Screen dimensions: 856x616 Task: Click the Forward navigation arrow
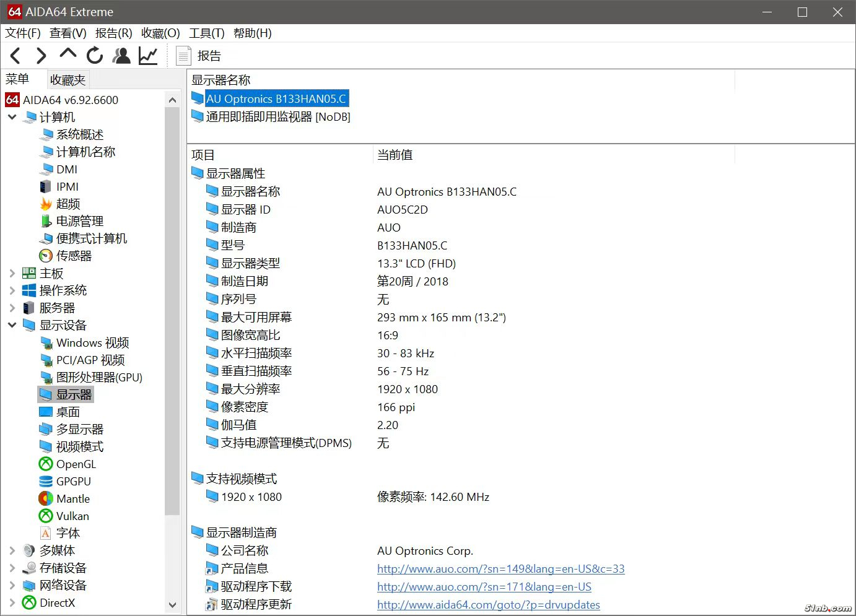pyautogui.click(x=41, y=56)
